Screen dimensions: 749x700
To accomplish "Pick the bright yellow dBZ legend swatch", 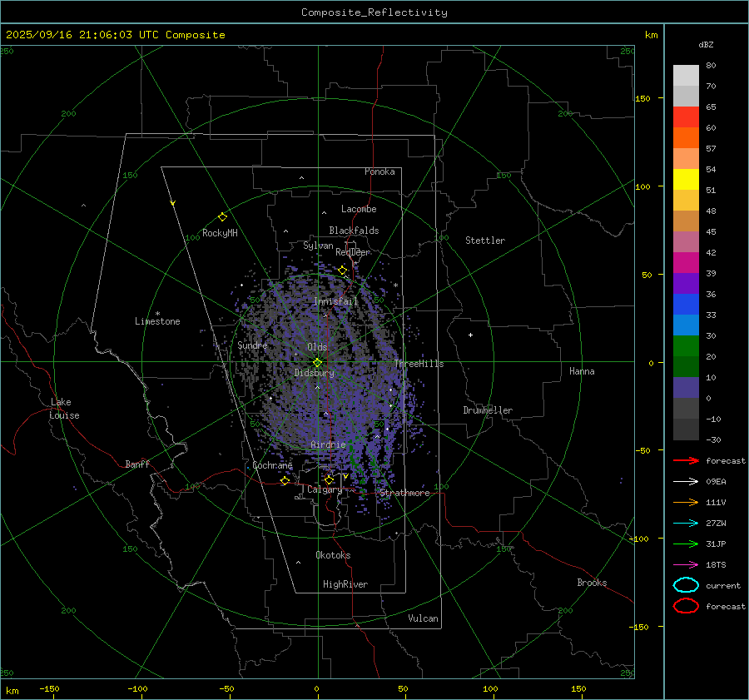I will 686,180.
